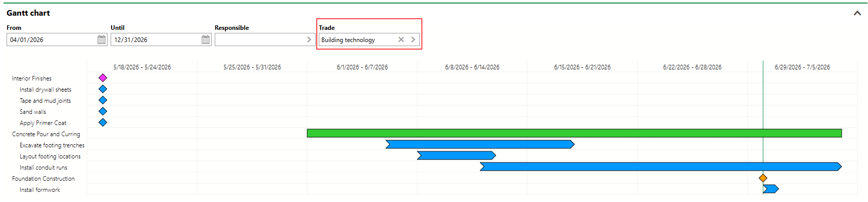Click the Apply Primer Coat row label
Viewport: 868px width, 202px height.
[x=43, y=123]
